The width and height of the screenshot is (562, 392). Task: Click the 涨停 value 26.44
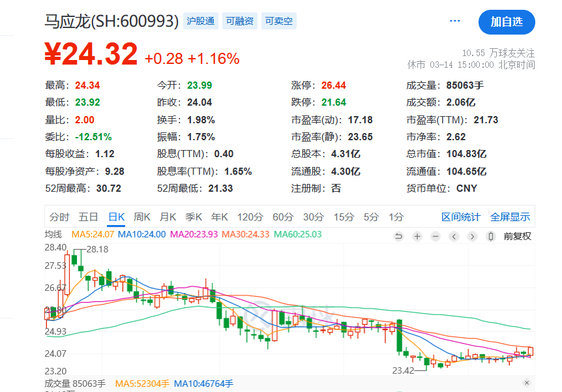(334, 85)
